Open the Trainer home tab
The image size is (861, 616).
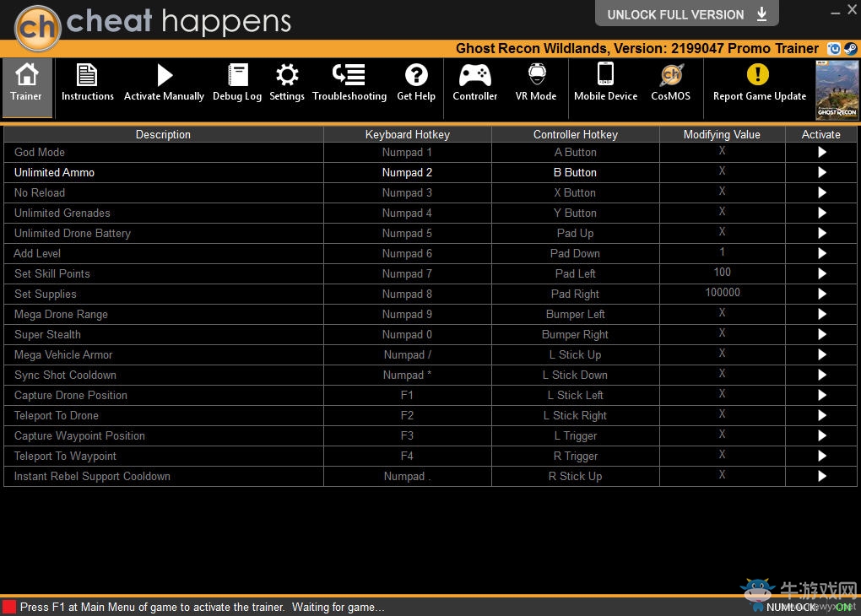coord(26,87)
